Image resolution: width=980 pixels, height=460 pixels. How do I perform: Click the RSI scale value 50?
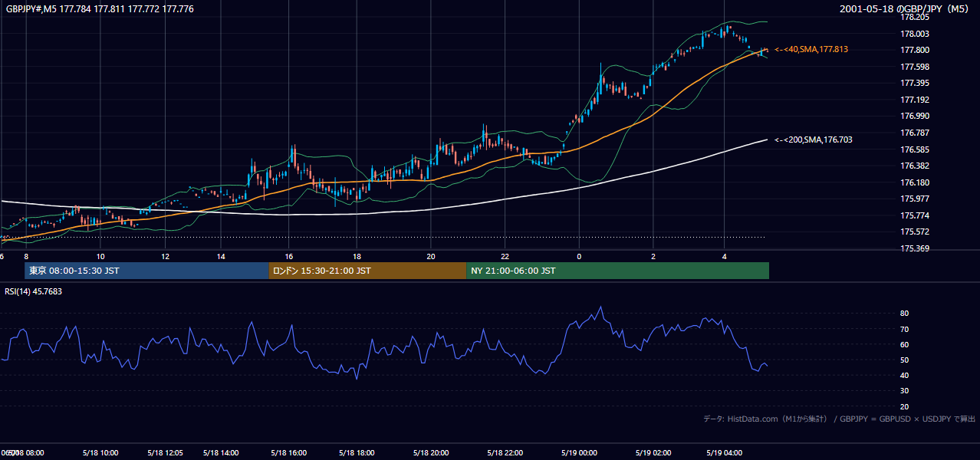(905, 360)
